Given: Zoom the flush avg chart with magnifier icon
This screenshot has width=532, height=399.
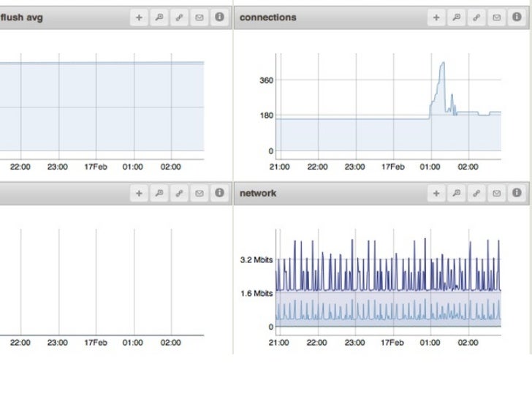Looking at the screenshot, I should coord(159,18).
